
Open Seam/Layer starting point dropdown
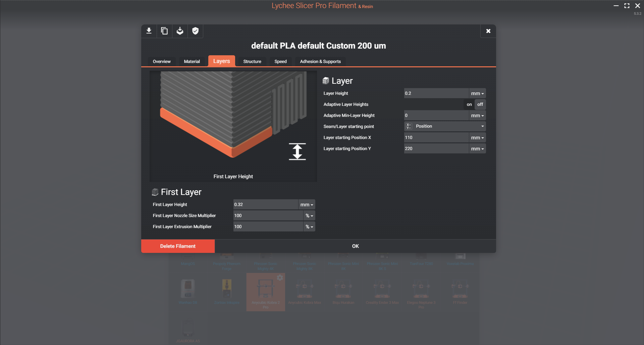(445, 126)
